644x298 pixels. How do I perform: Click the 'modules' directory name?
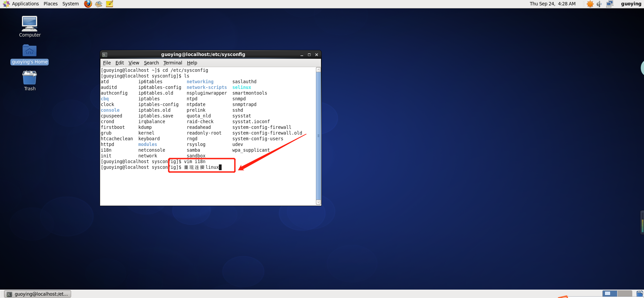[147, 144]
